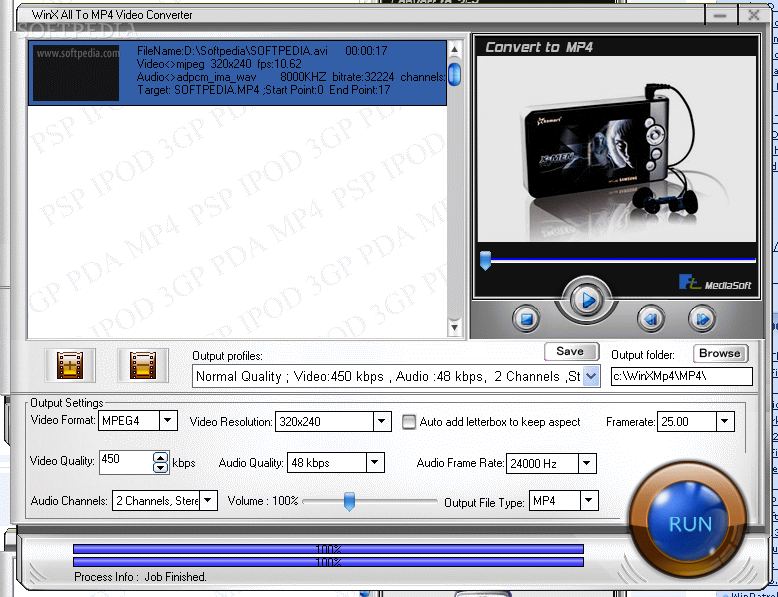Click the add video file film icon
Screen dimensions: 778x597
click(x=70, y=365)
